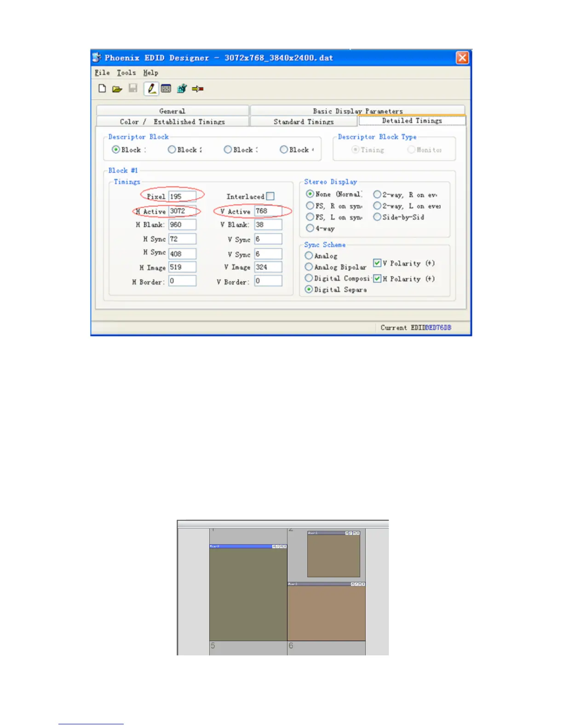Select the Digital Composite sync scheme
Viewport: 563px width, 728px height.
coord(309,278)
